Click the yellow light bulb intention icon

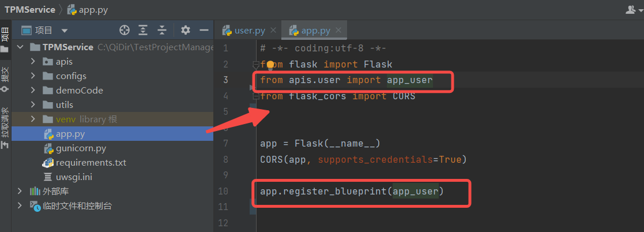coord(270,65)
